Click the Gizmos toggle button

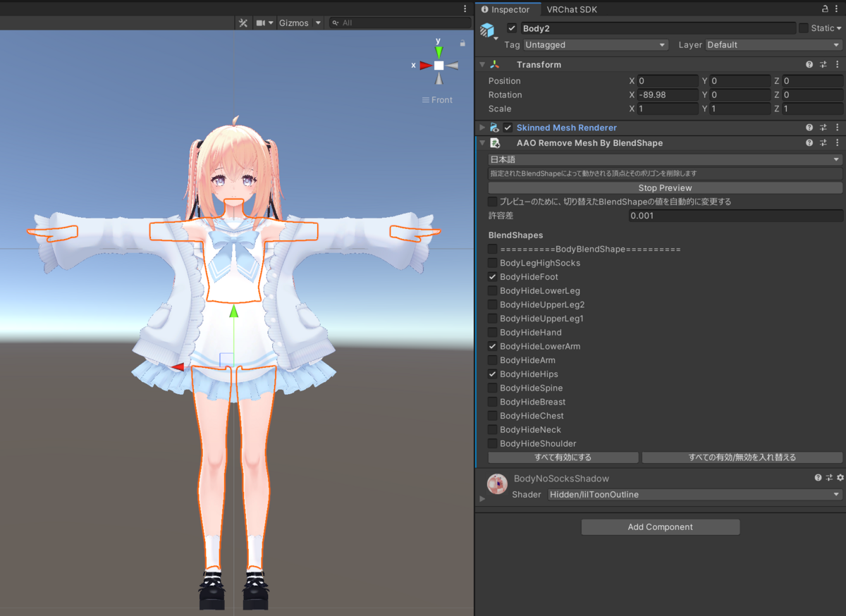coord(294,23)
